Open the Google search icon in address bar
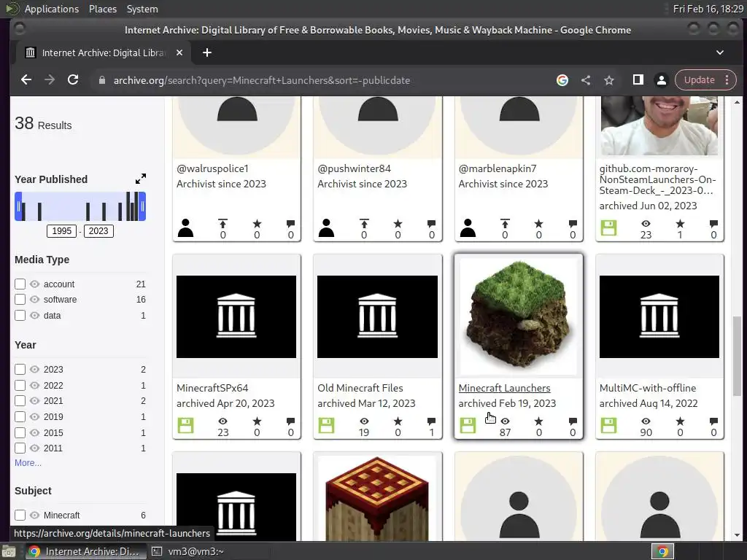Screen dimensions: 747x560 [562, 80]
